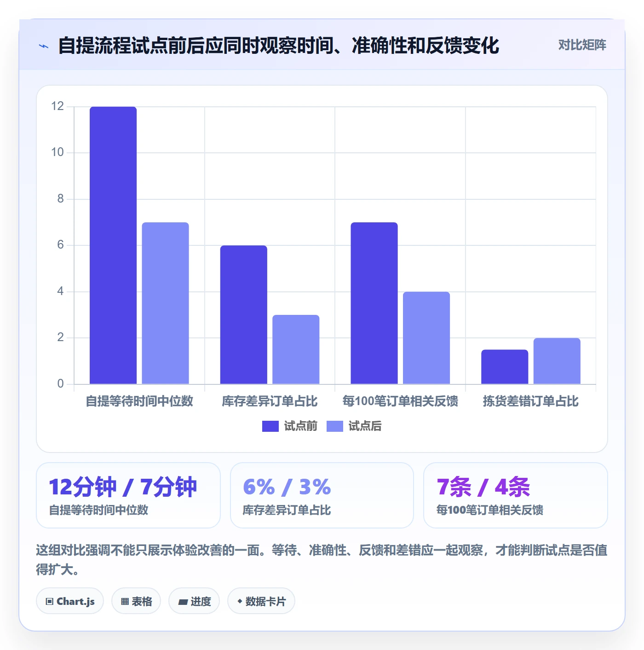644x650 pixels.
Task: Click the 自提等待时间中位数 x-axis label
Action: 139,401
